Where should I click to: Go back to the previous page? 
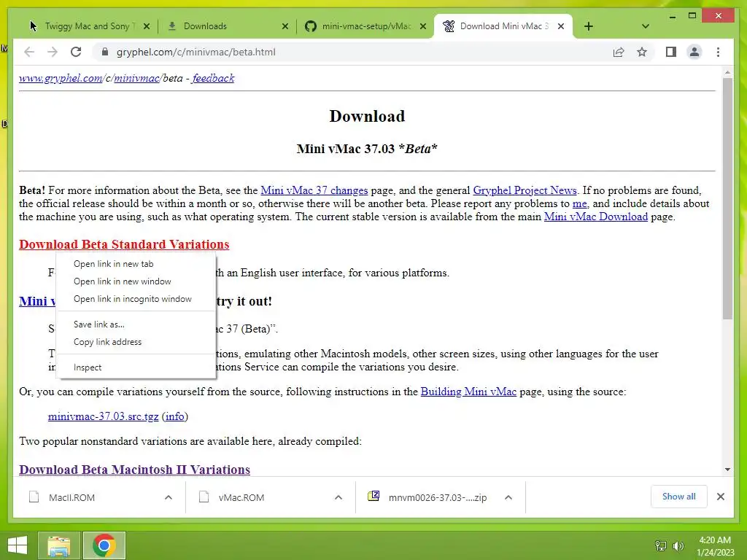29,52
